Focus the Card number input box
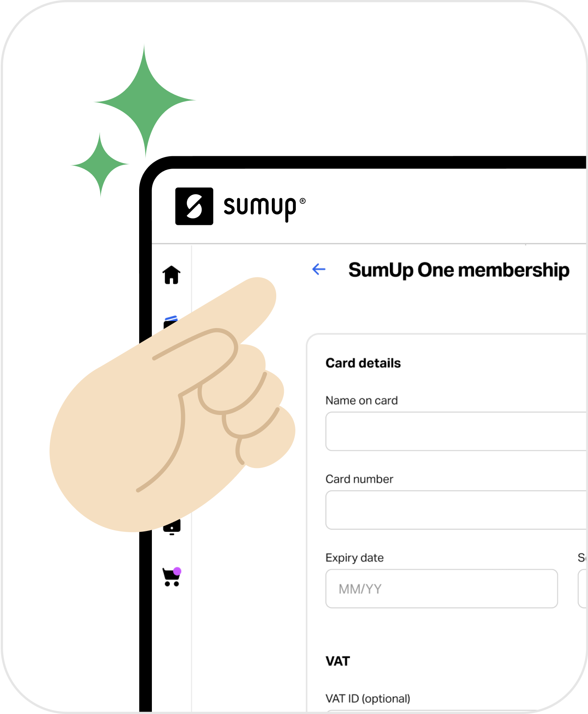Screen dimensions: 588x714 click(x=456, y=510)
